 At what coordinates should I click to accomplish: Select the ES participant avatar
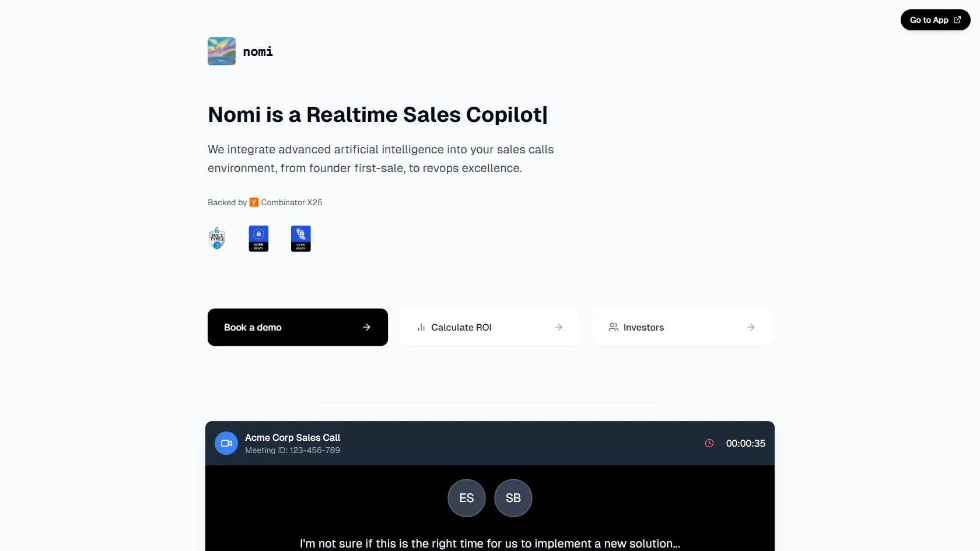tap(467, 498)
